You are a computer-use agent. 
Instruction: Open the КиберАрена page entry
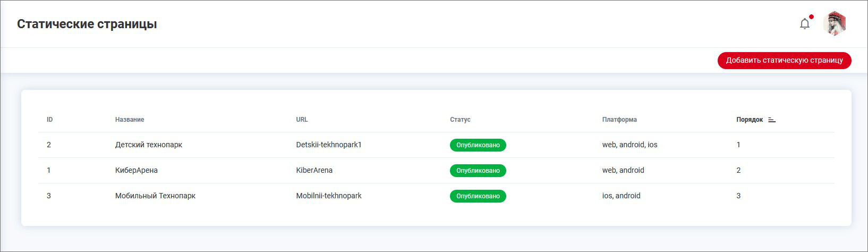[137, 170]
